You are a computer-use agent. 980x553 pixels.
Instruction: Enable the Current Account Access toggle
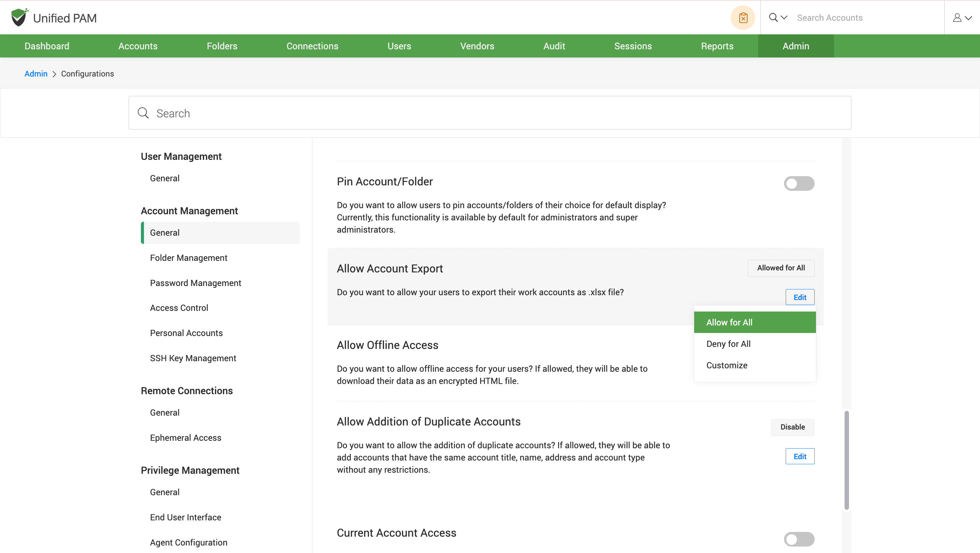[x=799, y=539]
